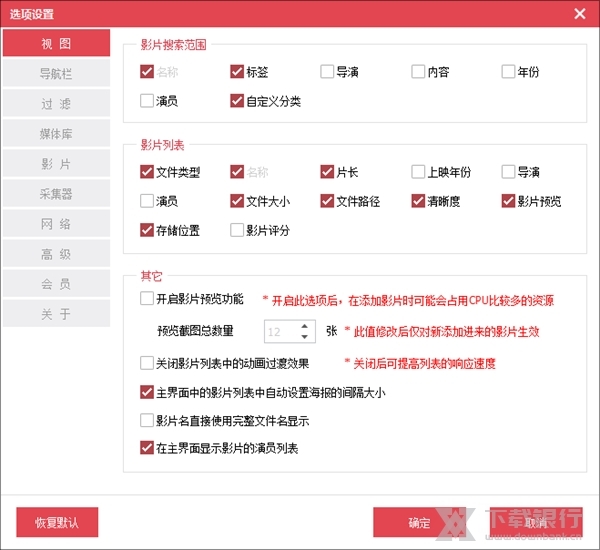The image size is (600, 550).
Task: Disable the 清晰度 column
Action: 418,201
